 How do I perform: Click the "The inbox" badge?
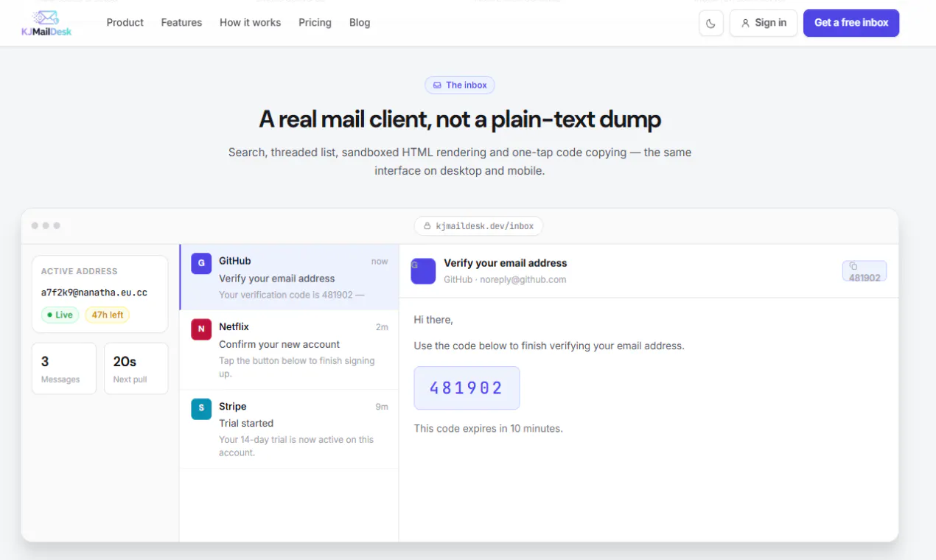[x=460, y=85]
